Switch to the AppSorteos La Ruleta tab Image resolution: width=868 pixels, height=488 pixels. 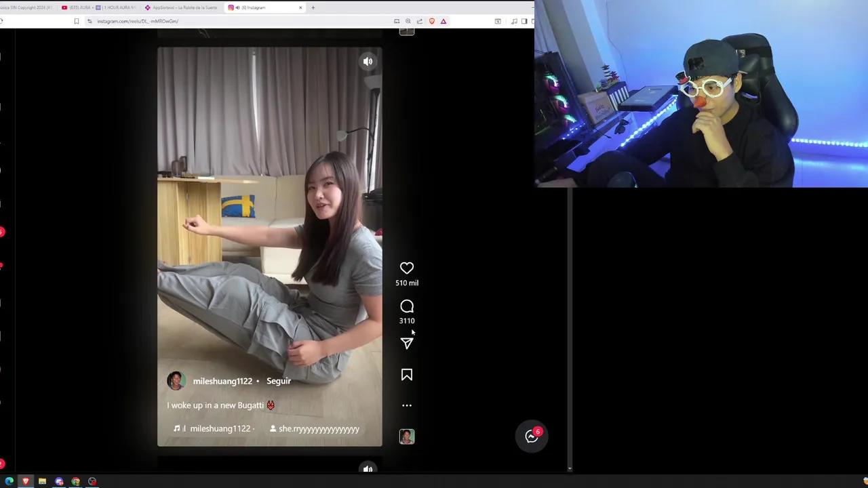click(x=181, y=7)
